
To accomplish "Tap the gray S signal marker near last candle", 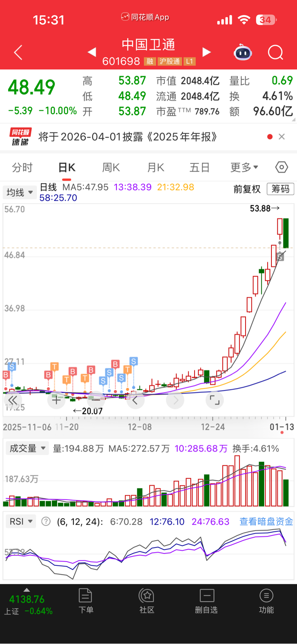I will (280, 256).
